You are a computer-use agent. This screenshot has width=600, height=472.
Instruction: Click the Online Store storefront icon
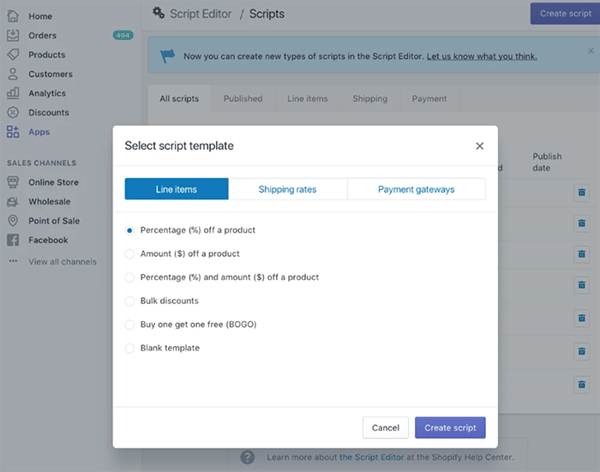pyautogui.click(x=13, y=182)
